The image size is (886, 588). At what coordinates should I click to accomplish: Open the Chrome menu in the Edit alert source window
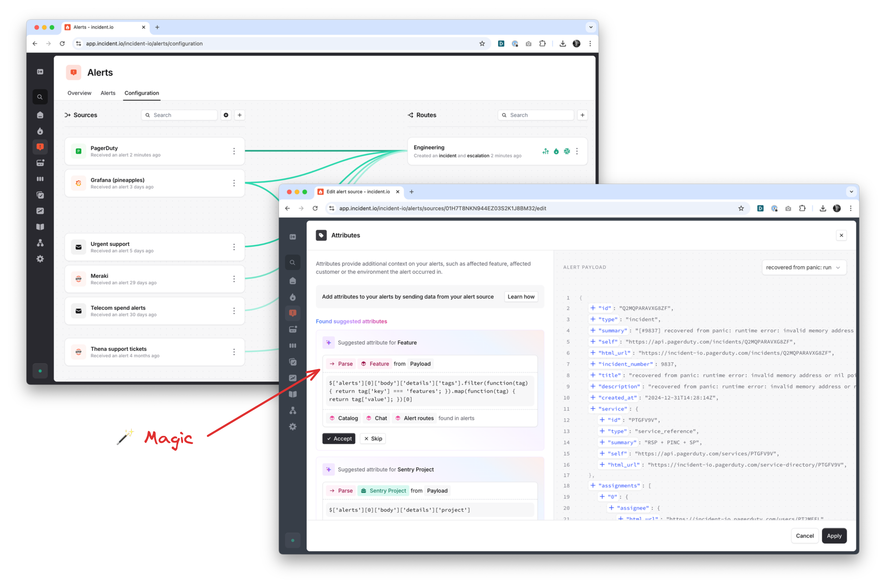(851, 208)
